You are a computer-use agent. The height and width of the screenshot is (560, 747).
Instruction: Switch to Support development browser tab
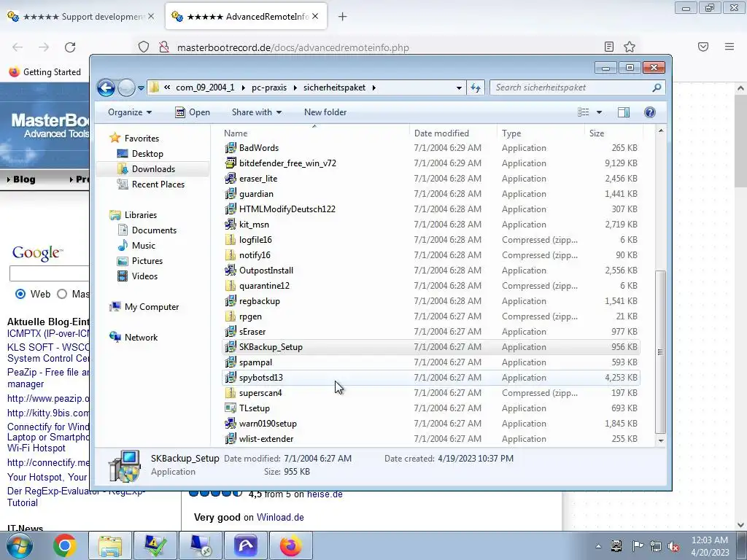pos(82,16)
